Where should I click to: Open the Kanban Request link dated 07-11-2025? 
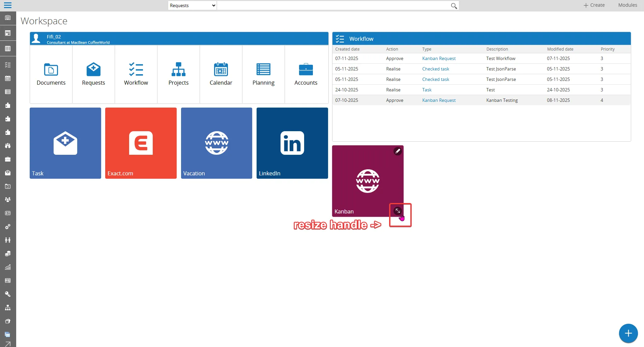(439, 58)
